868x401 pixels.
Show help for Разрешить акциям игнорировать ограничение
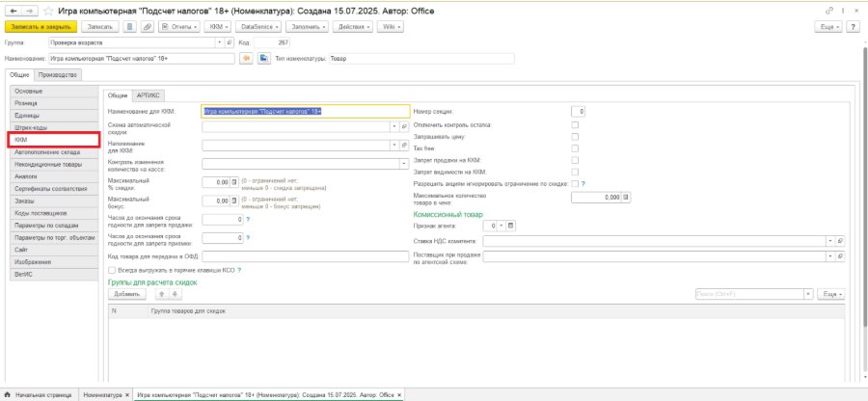tap(583, 183)
